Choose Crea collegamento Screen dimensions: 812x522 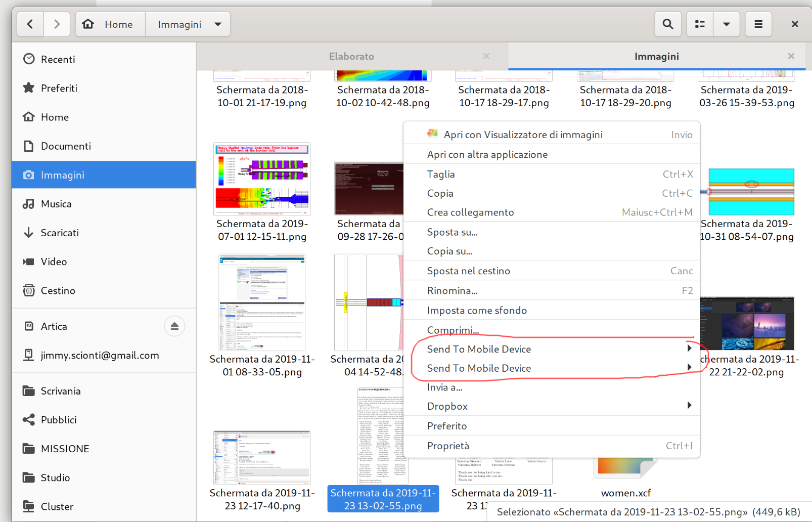pos(552,212)
